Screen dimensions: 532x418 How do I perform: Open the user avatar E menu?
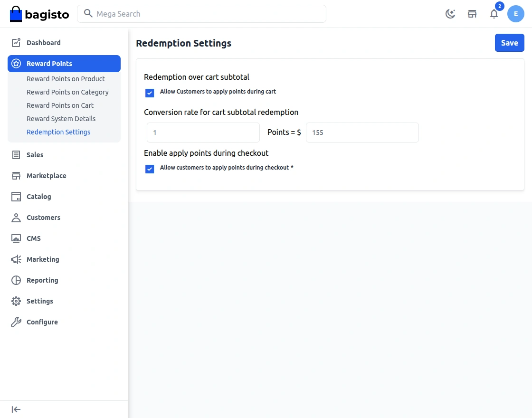[516, 14]
